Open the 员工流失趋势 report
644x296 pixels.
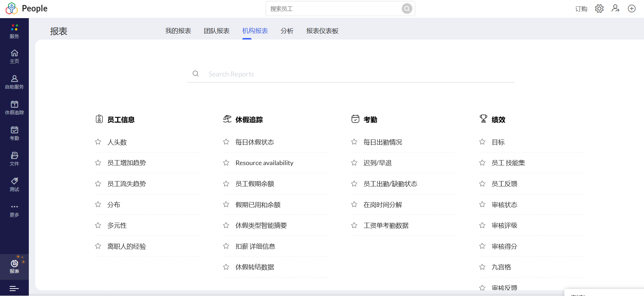[x=127, y=184]
